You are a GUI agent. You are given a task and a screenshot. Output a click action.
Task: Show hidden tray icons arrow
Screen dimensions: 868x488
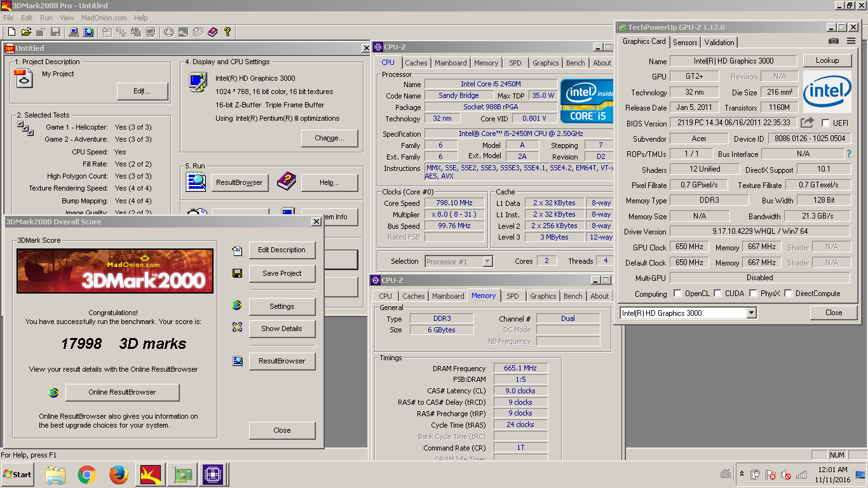tap(742, 475)
